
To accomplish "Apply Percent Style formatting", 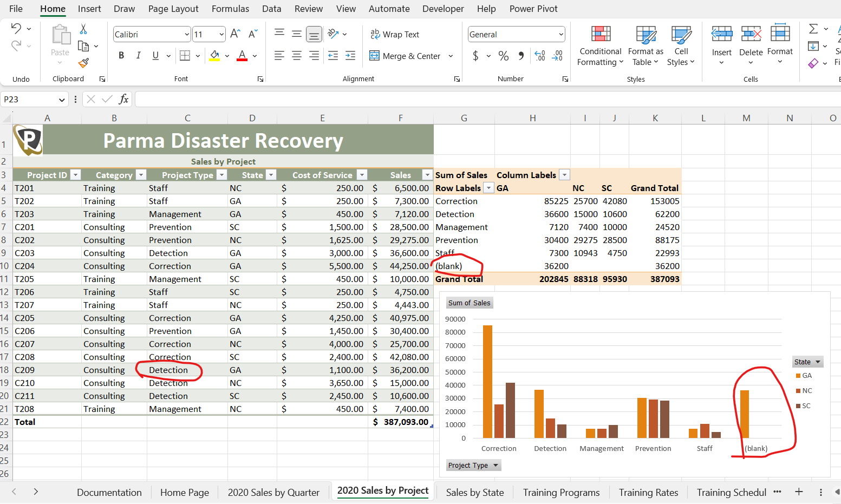I will point(503,55).
